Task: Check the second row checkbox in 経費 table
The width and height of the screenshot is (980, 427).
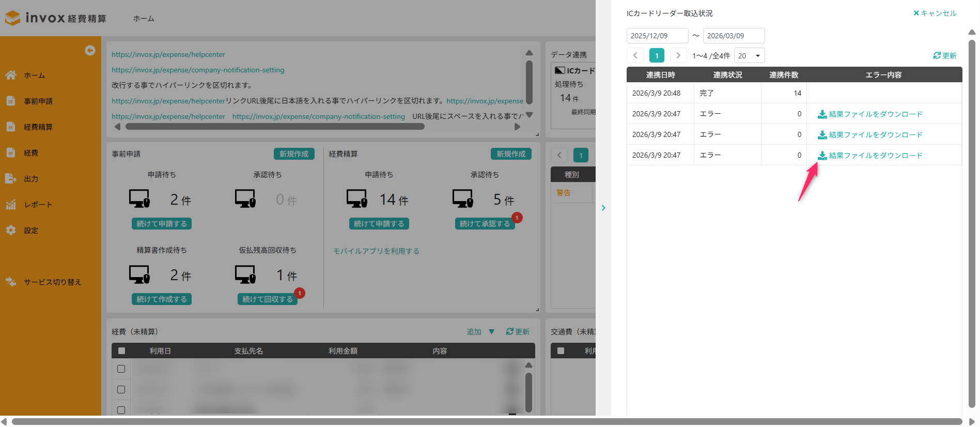Action: tap(121, 389)
